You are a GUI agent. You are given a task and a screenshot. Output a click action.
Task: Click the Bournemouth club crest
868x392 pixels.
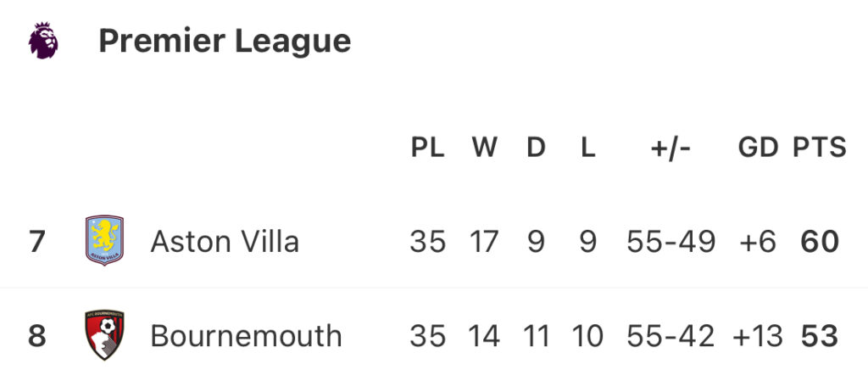pyautogui.click(x=104, y=335)
